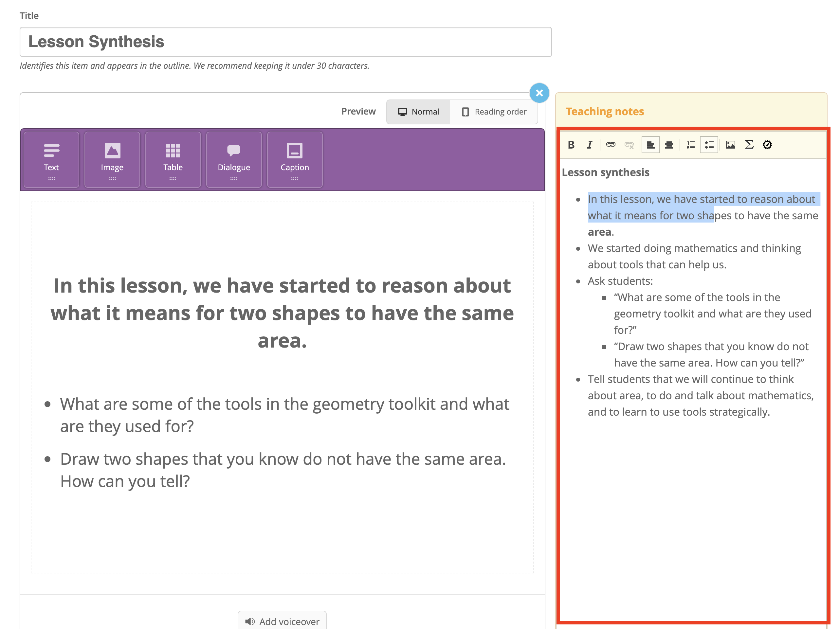Click the circular checkmark badge icon
Viewport: 840px width, 629px height.
767,145
